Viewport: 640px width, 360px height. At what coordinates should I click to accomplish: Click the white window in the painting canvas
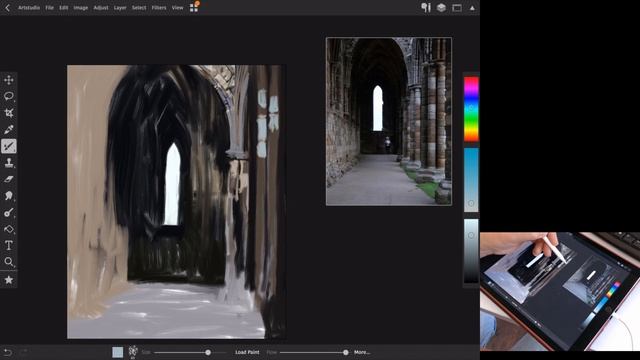point(172,184)
